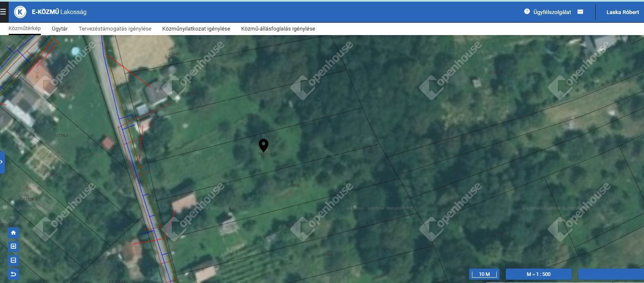Click the E-KÖZMŰ round K logo
This screenshot has width=644, height=283.
coord(20,12)
